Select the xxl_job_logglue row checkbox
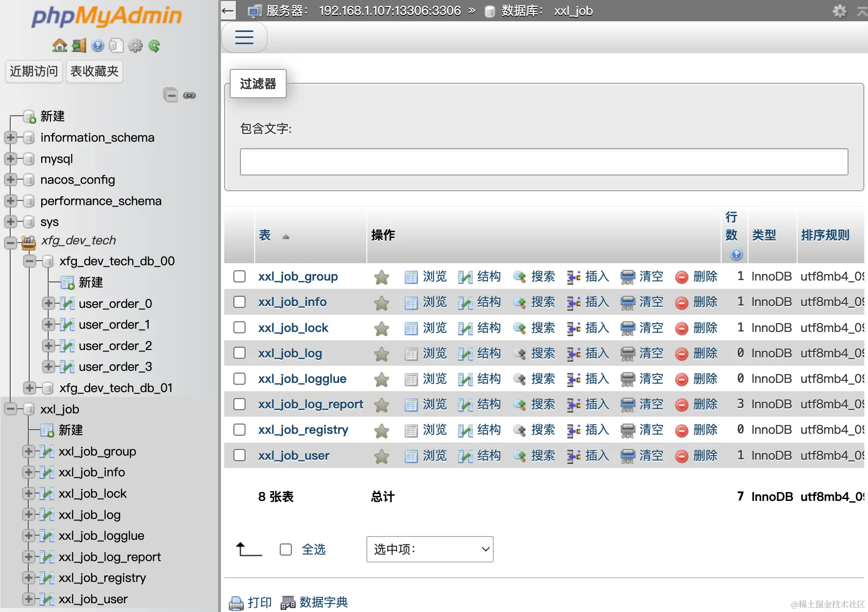 (239, 379)
